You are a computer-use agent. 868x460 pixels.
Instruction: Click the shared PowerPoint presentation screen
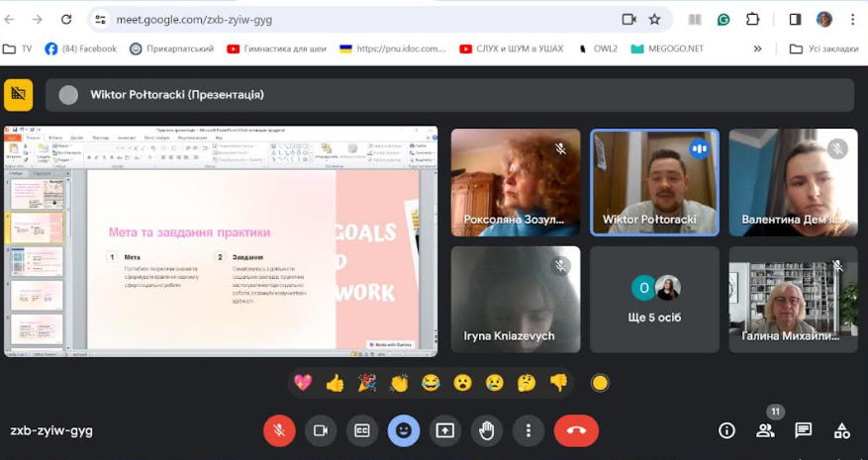(x=221, y=241)
